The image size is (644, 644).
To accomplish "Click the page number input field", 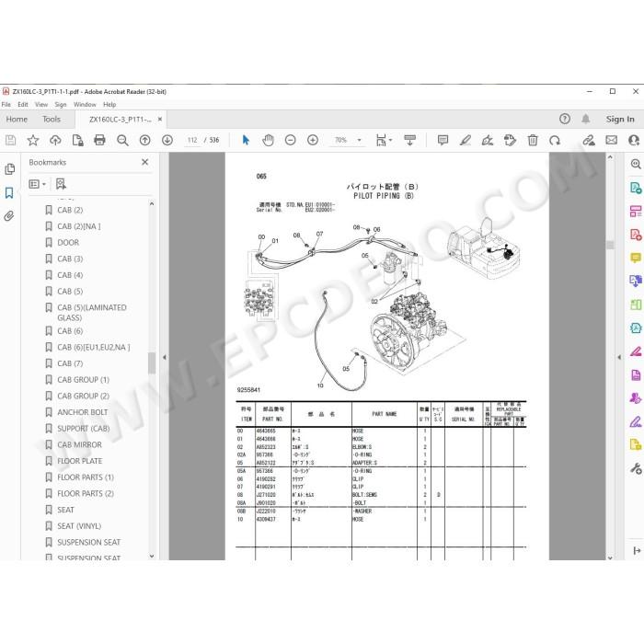I will click(x=192, y=140).
